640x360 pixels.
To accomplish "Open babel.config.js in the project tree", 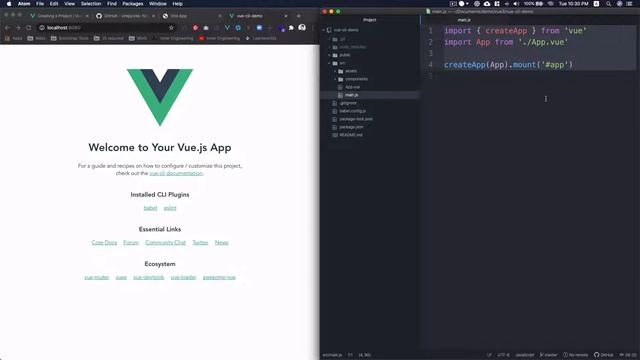I will tap(353, 111).
